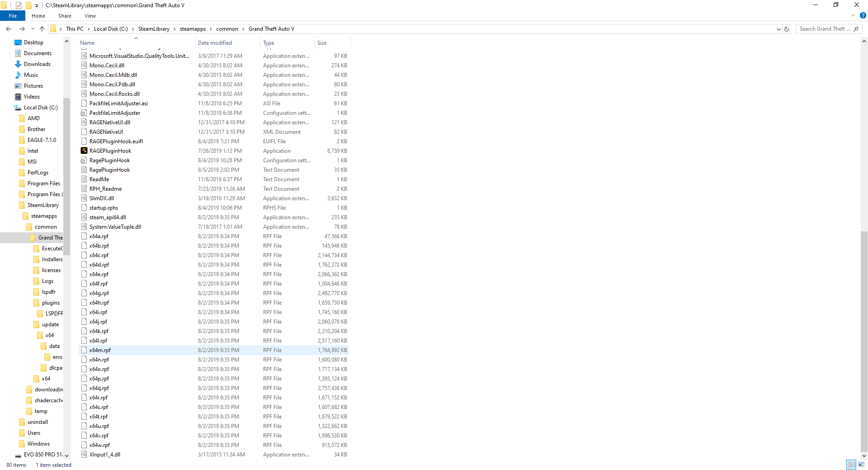Select the lspdfr folder in tree
The height and width of the screenshot is (470, 868).
(x=49, y=292)
